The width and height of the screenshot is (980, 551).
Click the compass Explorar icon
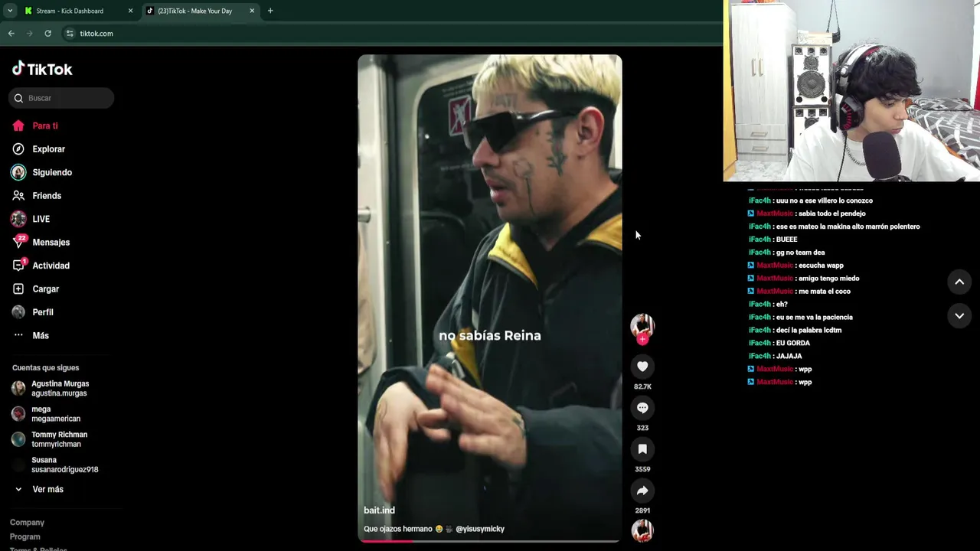18,149
